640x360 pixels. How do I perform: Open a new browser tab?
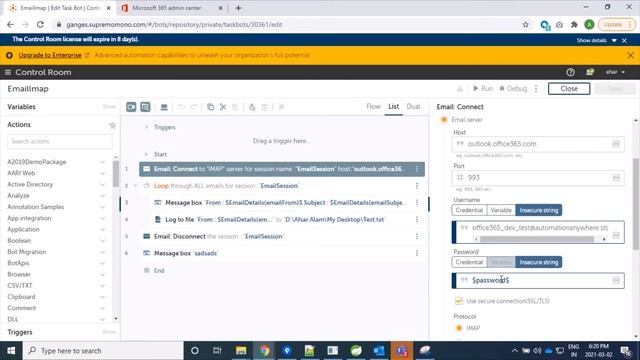(238, 8)
